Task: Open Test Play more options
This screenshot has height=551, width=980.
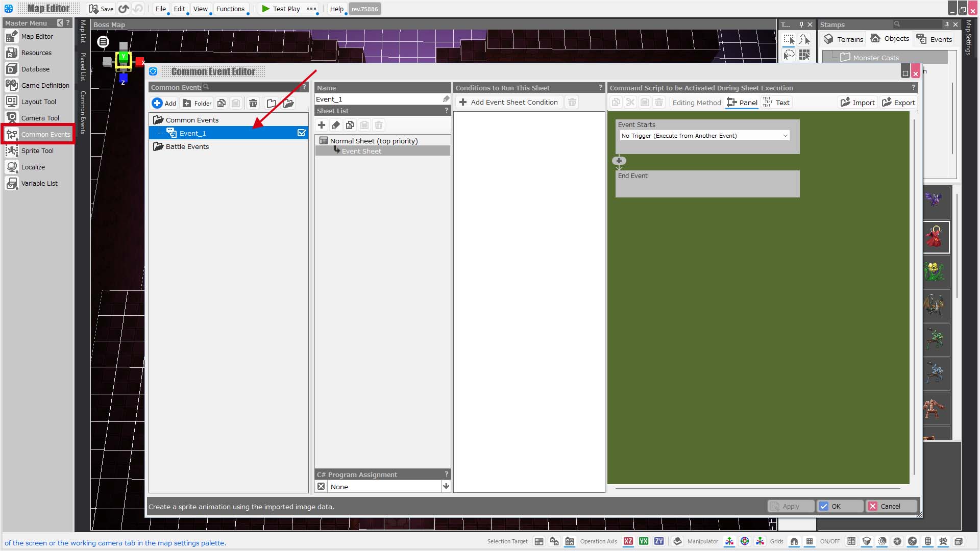Action: click(311, 9)
